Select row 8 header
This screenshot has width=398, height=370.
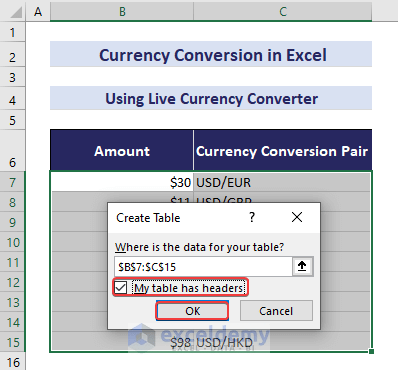13,202
